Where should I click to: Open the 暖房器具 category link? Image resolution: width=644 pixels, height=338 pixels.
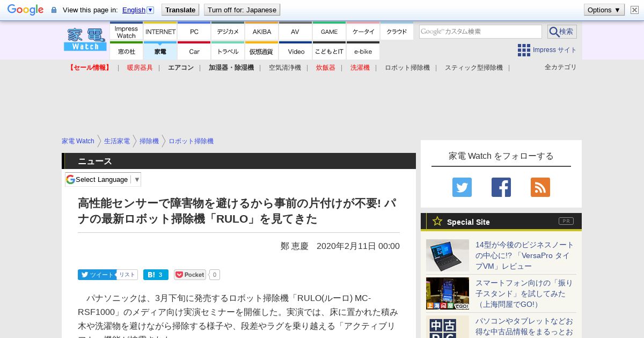[140, 68]
